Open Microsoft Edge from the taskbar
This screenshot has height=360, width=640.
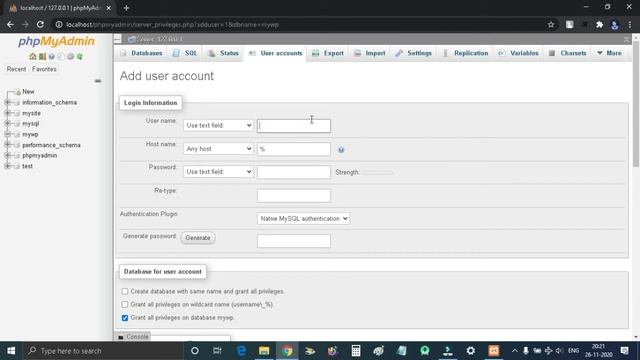pyautogui.click(x=241, y=351)
